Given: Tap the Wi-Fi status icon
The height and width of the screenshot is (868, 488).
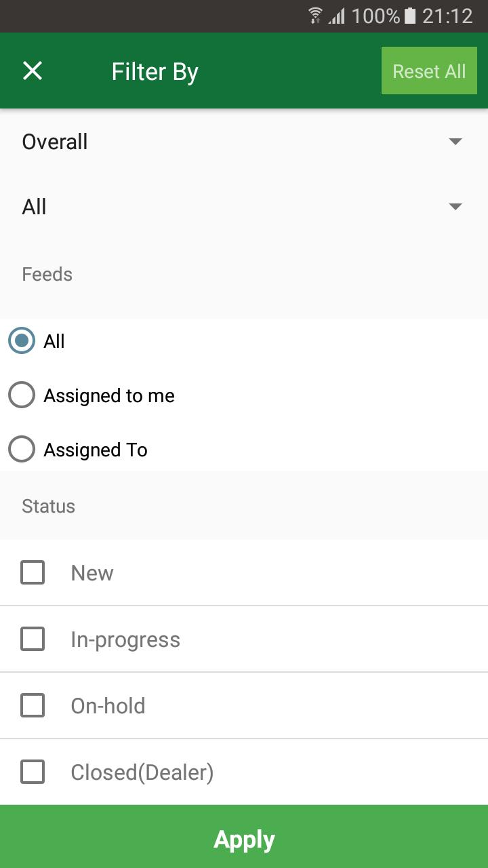Looking at the screenshot, I should [x=315, y=16].
